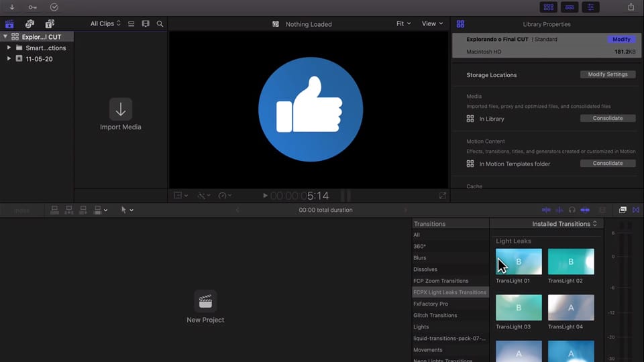Open background tasks checkmark icon
Viewport: 644px width, 362px height.
point(54,7)
